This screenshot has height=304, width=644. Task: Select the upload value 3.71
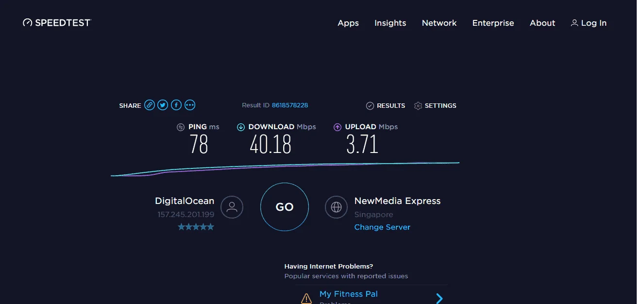click(x=362, y=144)
